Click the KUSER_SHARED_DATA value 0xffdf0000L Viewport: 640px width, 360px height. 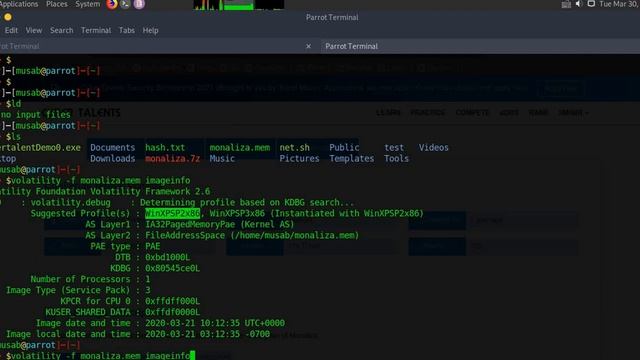click(x=173, y=312)
